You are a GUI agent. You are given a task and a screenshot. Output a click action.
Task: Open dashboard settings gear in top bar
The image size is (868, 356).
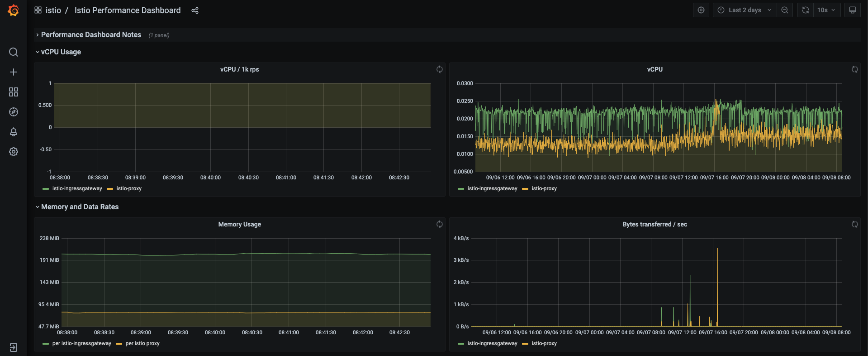[701, 10]
